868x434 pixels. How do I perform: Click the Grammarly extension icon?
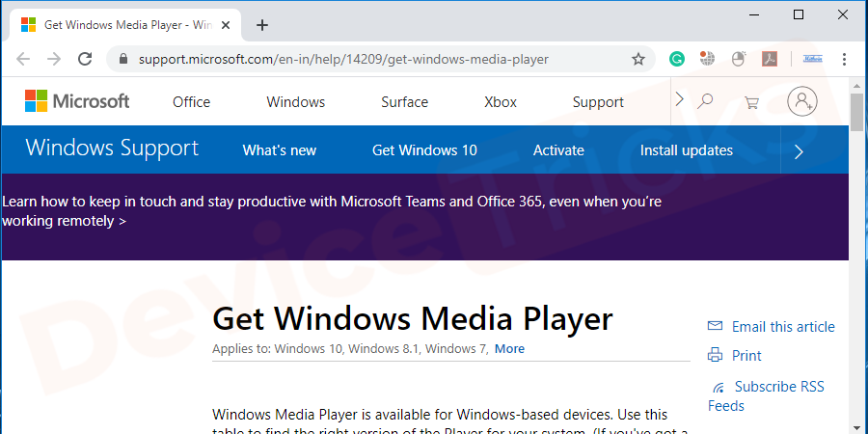[677, 59]
